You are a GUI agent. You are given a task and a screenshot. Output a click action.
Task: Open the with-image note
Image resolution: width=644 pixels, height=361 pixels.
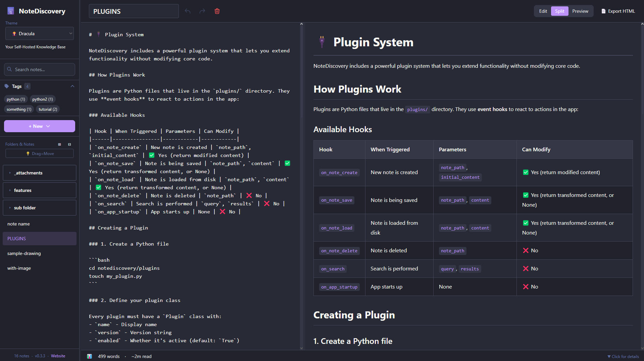(x=40, y=268)
